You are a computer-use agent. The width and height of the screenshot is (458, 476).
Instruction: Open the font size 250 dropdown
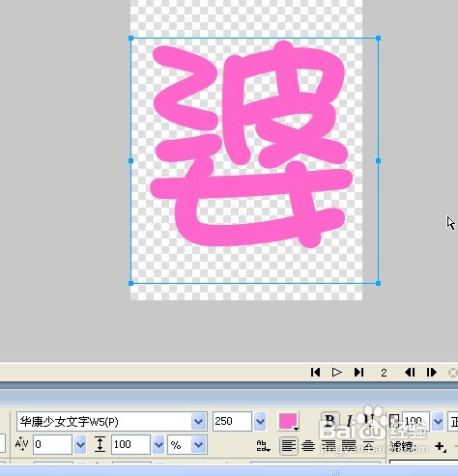(x=260, y=421)
